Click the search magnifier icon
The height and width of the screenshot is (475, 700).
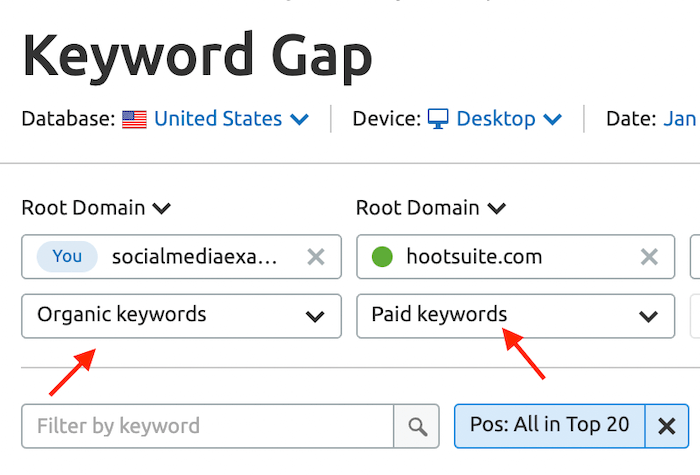pyautogui.click(x=417, y=426)
